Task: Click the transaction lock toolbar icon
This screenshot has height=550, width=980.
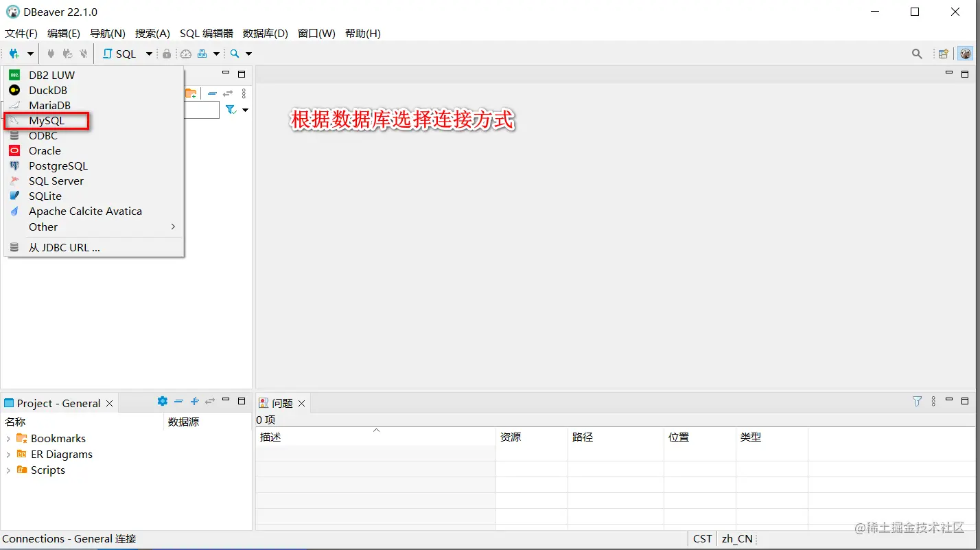Action: 167,54
